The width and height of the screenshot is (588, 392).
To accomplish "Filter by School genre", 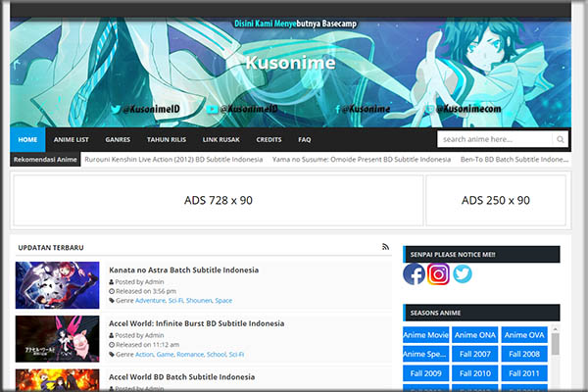I will [217, 354].
